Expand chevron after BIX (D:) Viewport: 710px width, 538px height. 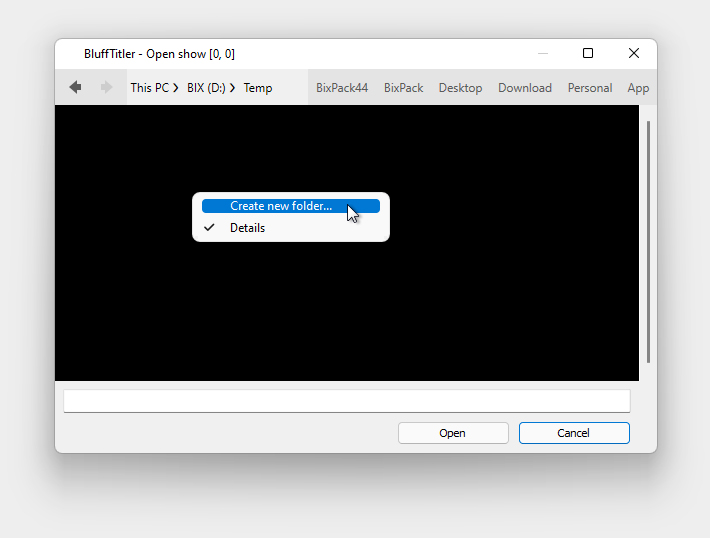click(232, 88)
